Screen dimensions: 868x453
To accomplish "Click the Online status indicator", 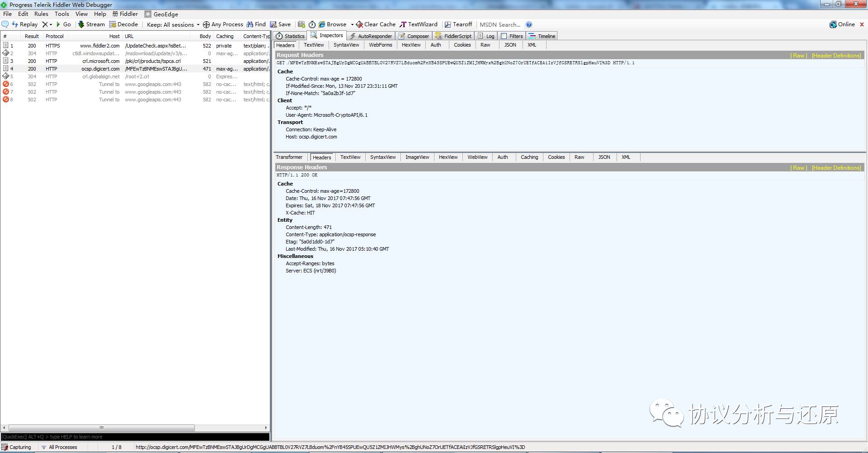I will pos(842,24).
